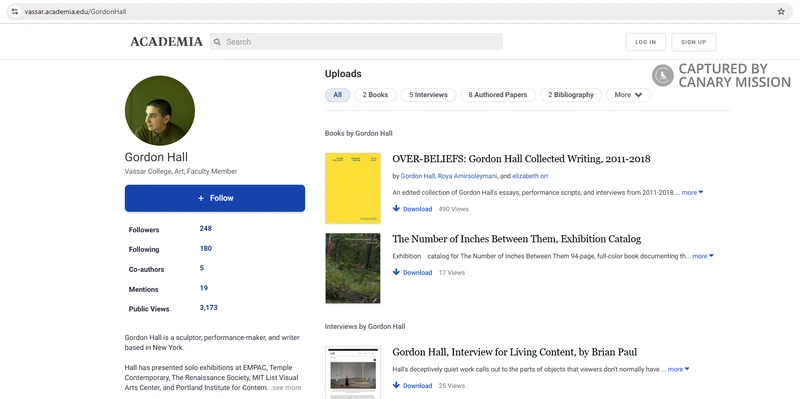Open the site info icon beside the URL
Image resolution: width=800 pixels, height=399 pixels.
coord(15,11)
